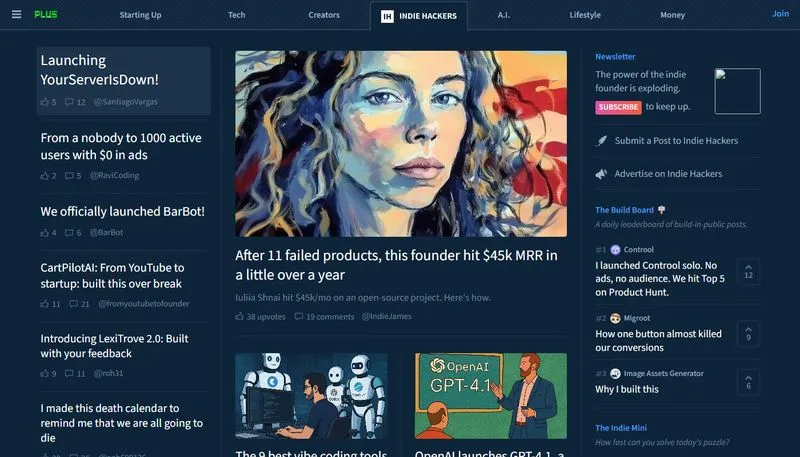
Task: Click the megaphone icon beside Advertise
Action: [x=602, y=174]
